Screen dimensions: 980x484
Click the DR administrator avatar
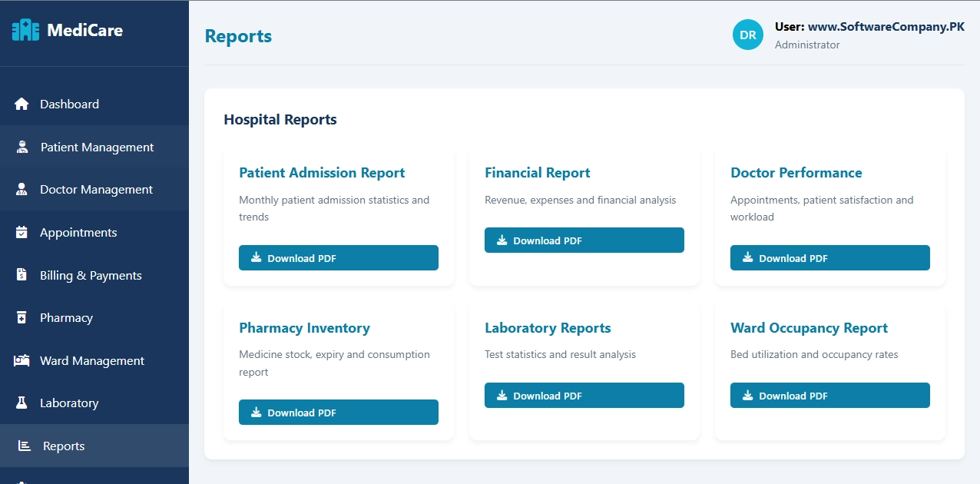click(747, 35)
